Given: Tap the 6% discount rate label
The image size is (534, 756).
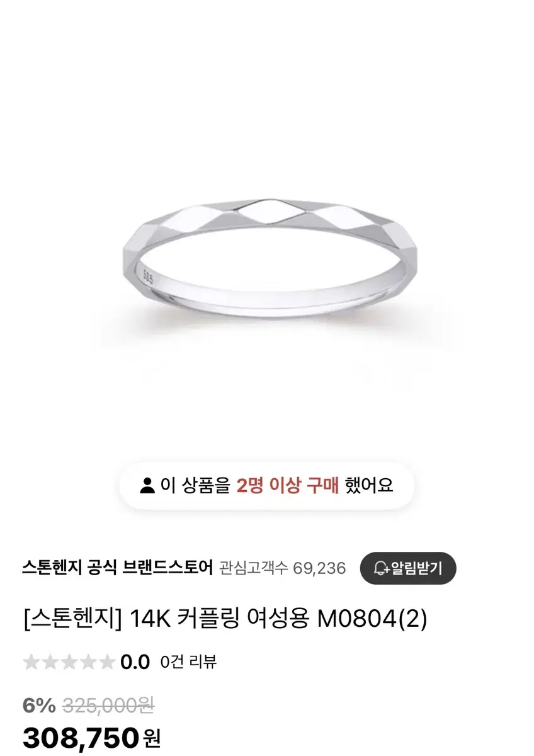Looking at the screenshot, I should coord(39,706).
